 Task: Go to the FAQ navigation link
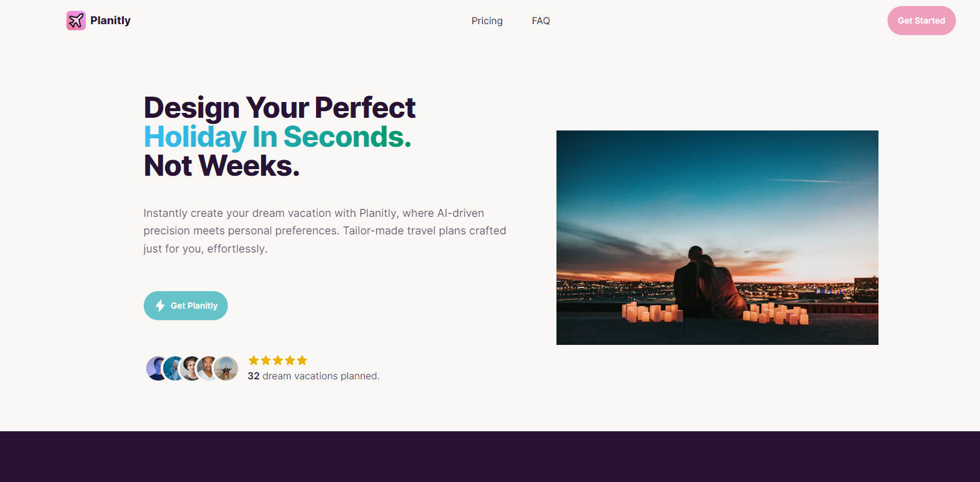pyautogui.click(x=541, y=21)
